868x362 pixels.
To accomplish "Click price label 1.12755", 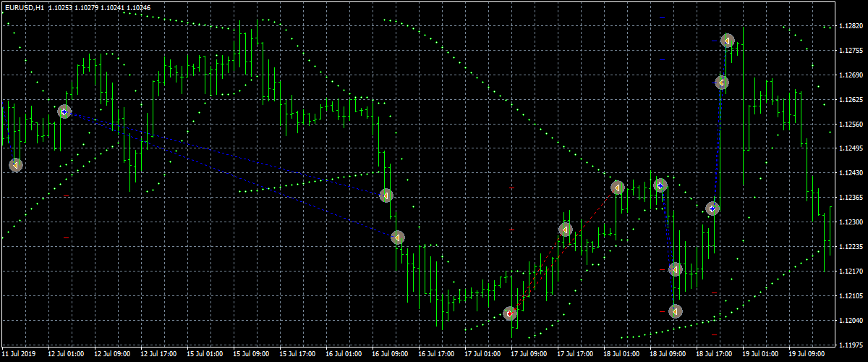I will pos(851,50).
